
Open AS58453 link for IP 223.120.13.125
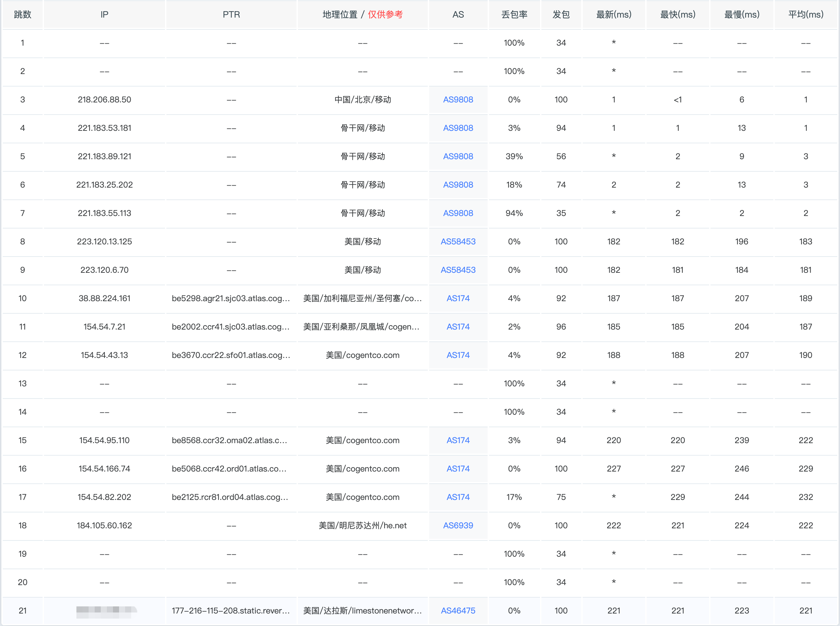point(458,242)
